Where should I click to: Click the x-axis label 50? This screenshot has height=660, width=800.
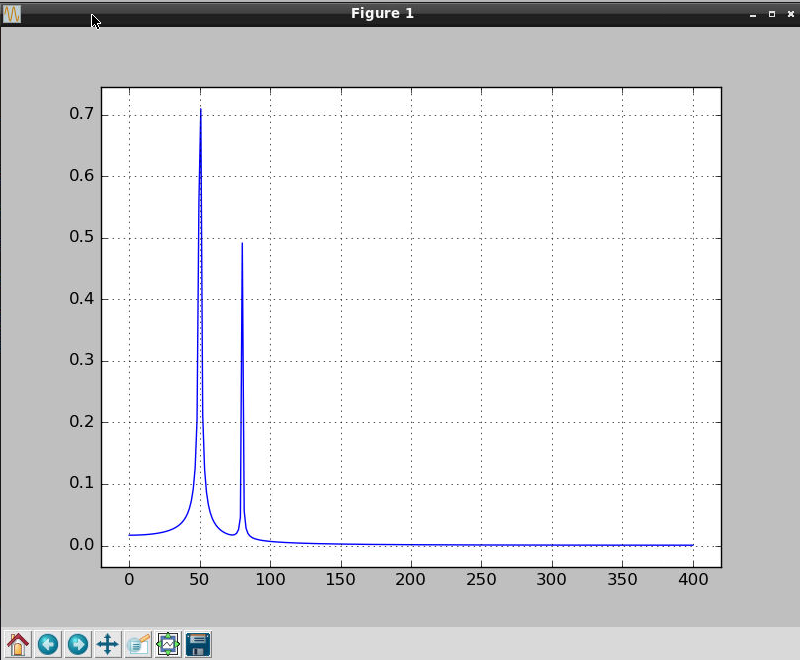199,579
